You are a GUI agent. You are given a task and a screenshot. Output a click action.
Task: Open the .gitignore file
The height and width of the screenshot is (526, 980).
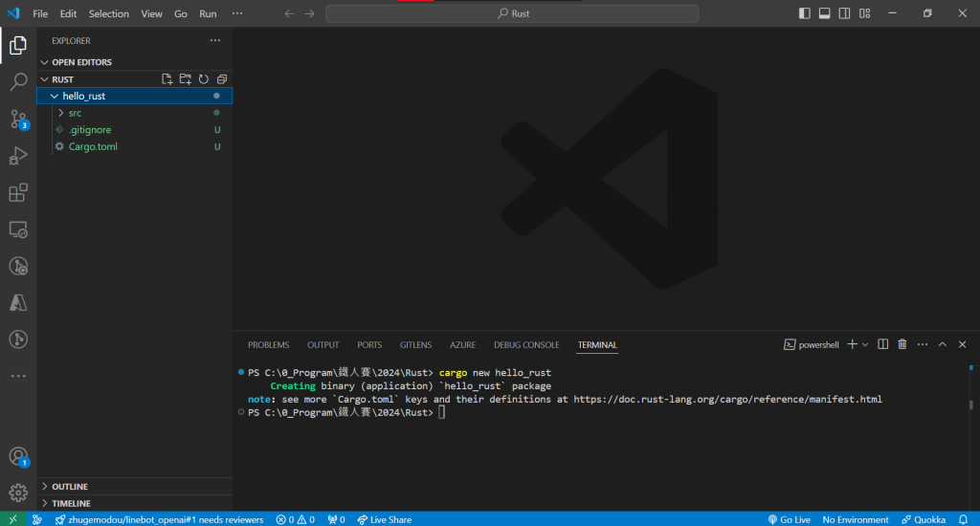[135, 130]
